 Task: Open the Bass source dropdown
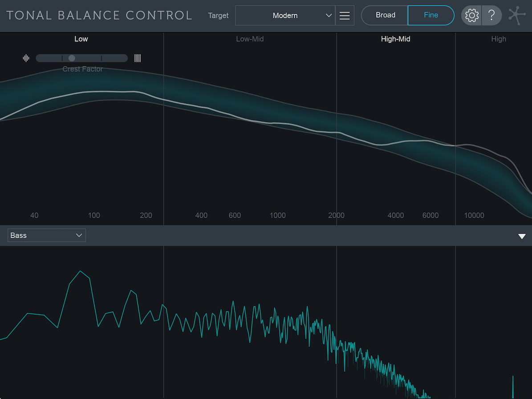[47, 236]
